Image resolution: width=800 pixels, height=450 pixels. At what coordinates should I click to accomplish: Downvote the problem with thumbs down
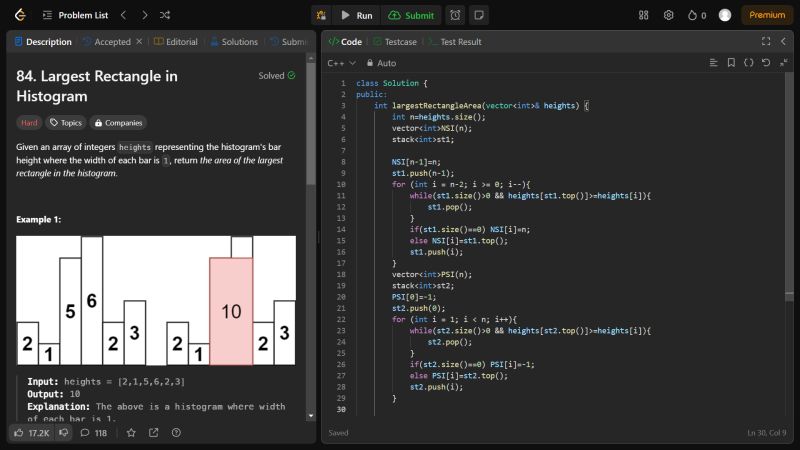coord(63,433)
